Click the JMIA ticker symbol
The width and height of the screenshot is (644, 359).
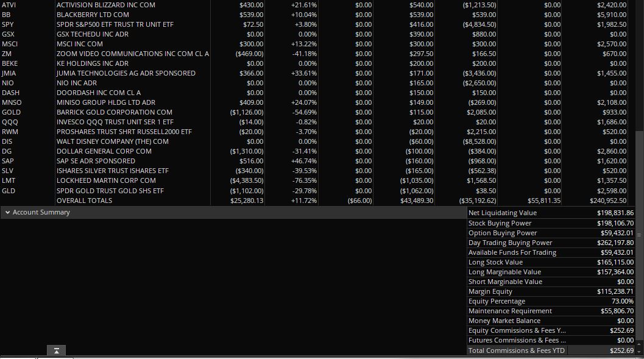[x=9, y=73]
